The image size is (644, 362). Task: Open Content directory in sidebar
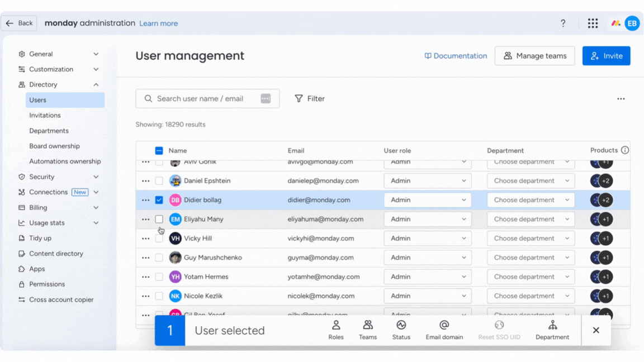pyautogui.click(x=56, y=254)
